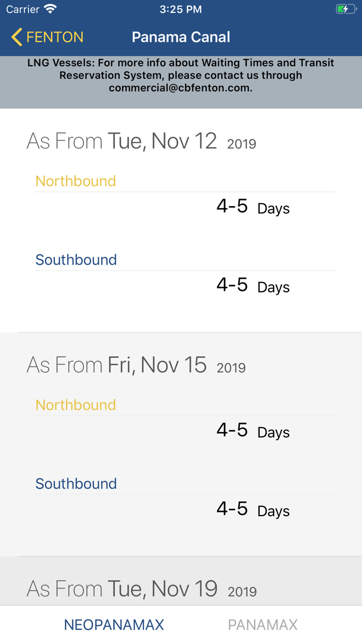Image resolution: width=362 pixels, height=644 pixels.
Task: Select Northbound label under Nov 15
Action: click(x=76, y=405)
